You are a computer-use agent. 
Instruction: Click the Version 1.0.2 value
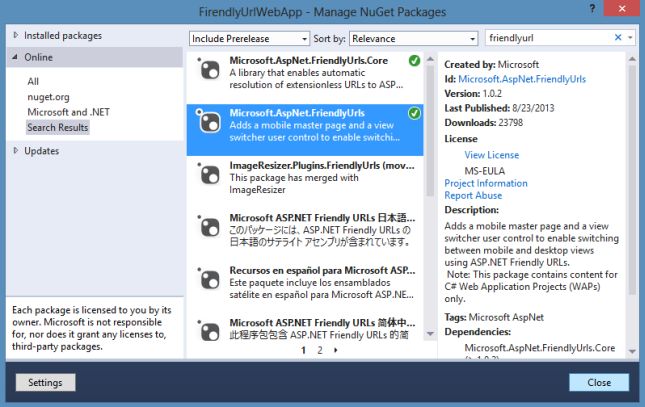492,94
